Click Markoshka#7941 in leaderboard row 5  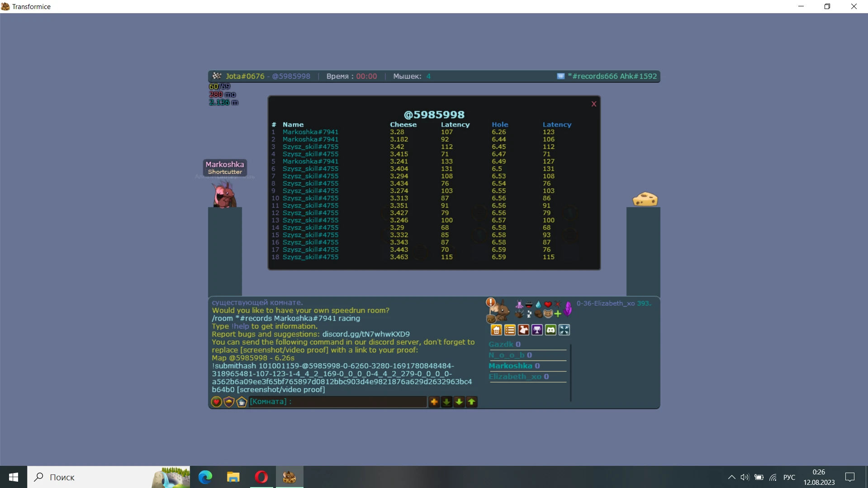(x=310, y=161)
